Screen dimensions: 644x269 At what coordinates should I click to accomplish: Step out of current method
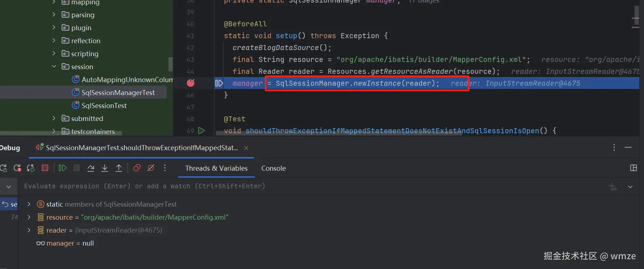119,168
